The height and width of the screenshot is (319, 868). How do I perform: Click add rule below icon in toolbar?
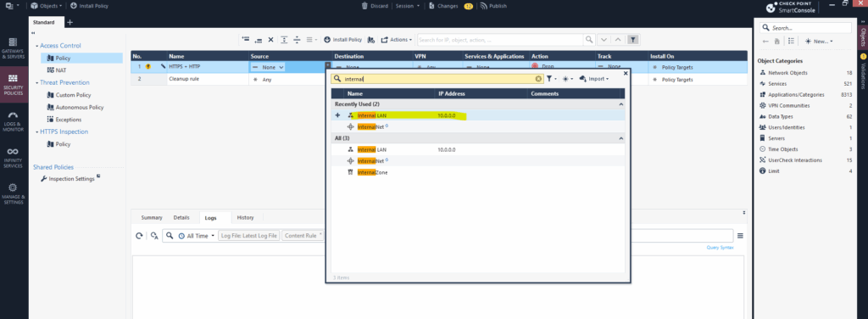(258, 40)
